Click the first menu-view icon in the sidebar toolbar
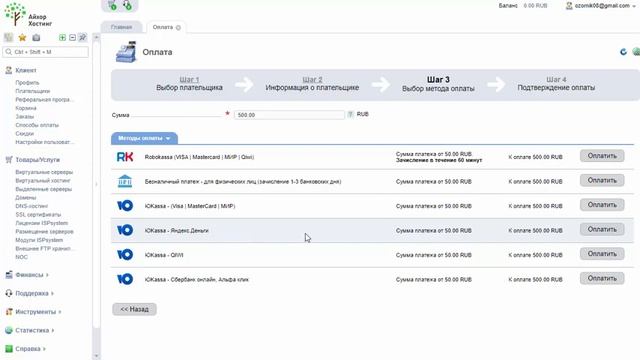Viewport: 640px width, 360px height. point(9,38)
